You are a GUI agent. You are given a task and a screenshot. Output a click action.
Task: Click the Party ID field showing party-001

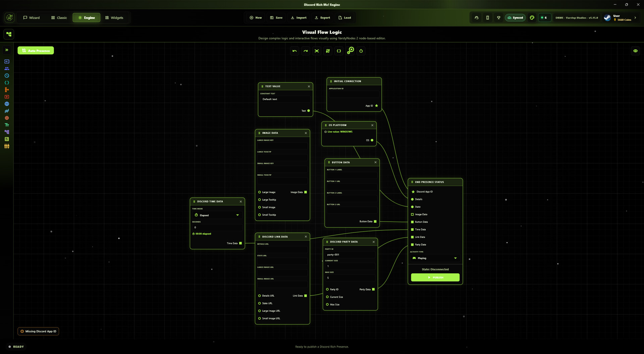click(x=350, y=255)
